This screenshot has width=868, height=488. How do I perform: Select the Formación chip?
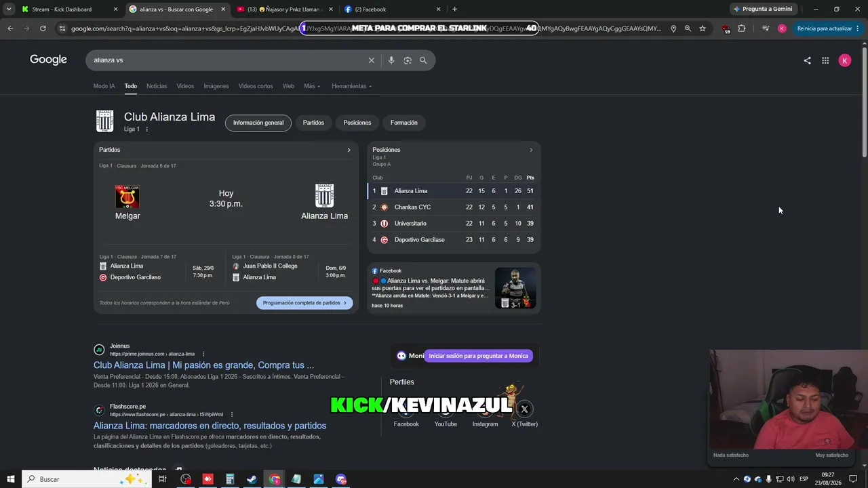click(x=404, y=123)
